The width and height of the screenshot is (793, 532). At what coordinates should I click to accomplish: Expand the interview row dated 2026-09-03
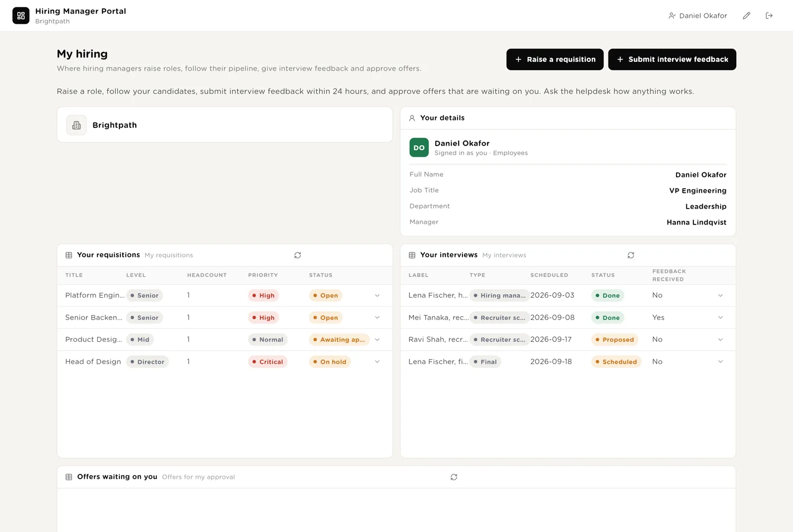pos(720,296)
